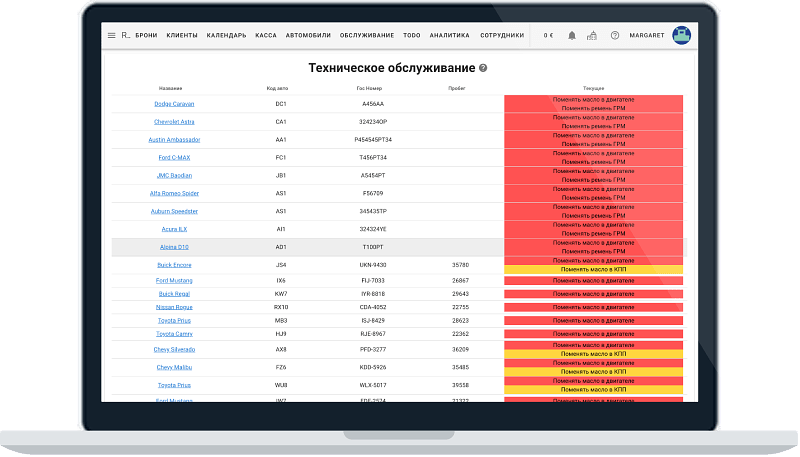This screenshot has width=800, height=457.
Task: Open the help question mark in navbar
Action: [615, 35]
